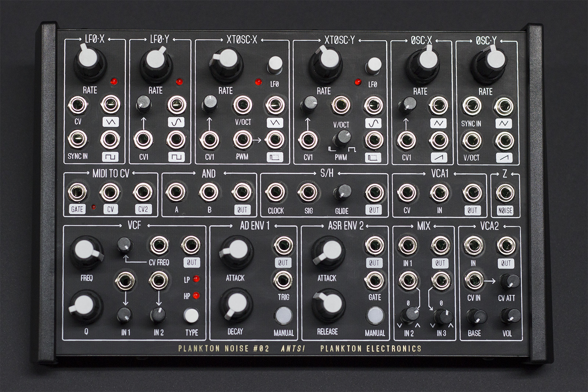
Task: Click the XTOSC·Y sine output jack
Action: pyautogui.click(x=373, y=106)
